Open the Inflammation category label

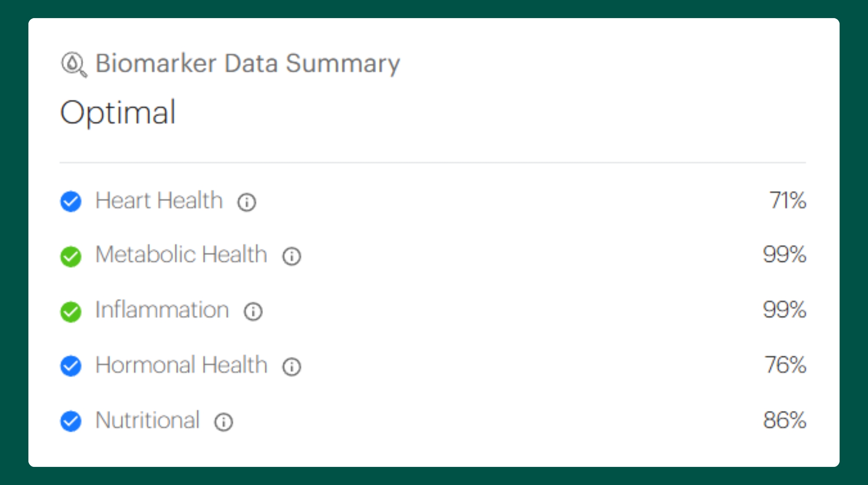click(x=162, y=310)
